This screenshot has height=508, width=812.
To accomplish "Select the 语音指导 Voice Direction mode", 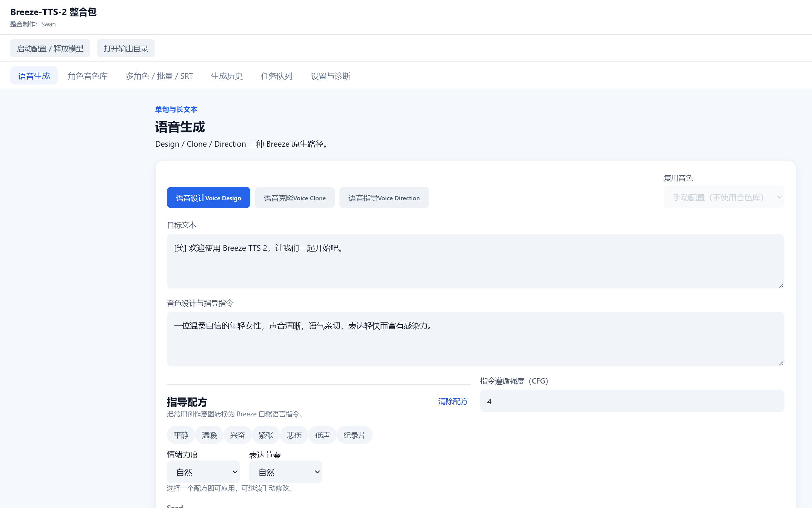I will (x=384, y=198).
